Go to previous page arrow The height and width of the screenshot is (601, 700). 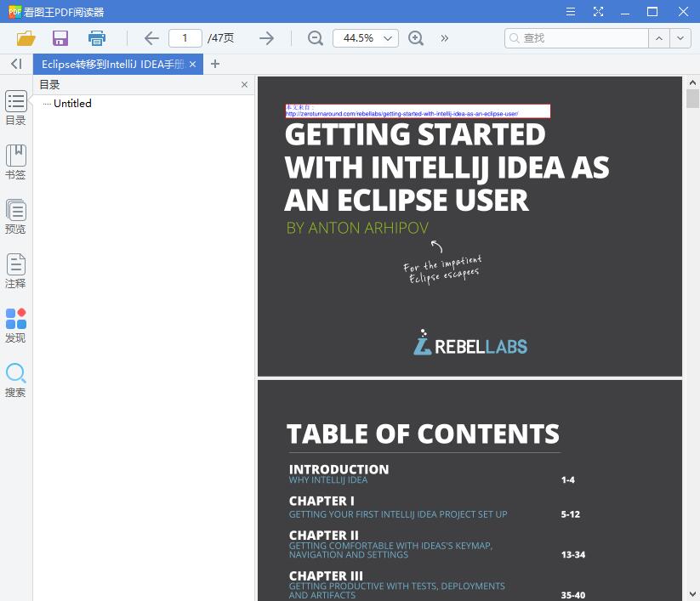coord(151,38)
